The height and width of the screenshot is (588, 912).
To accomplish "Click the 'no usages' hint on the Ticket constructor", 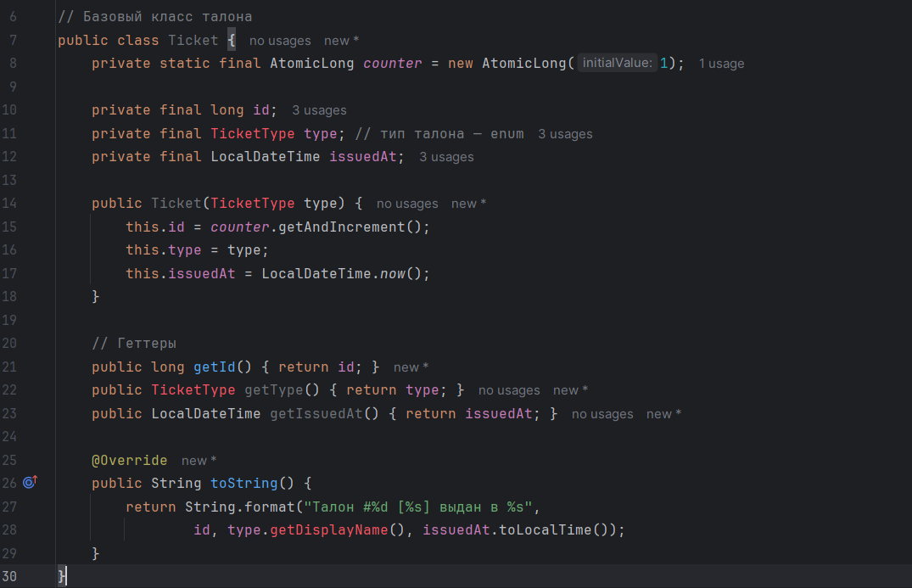I will (x=407, y=204).
